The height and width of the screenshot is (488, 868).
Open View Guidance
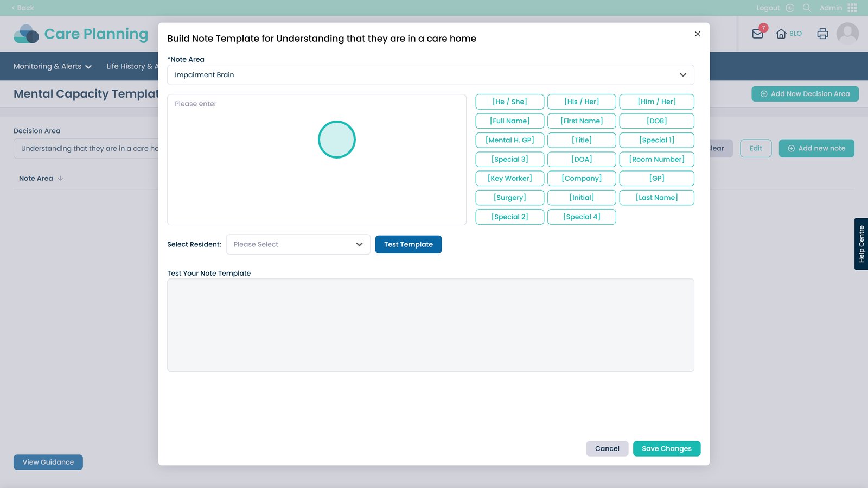48,462
